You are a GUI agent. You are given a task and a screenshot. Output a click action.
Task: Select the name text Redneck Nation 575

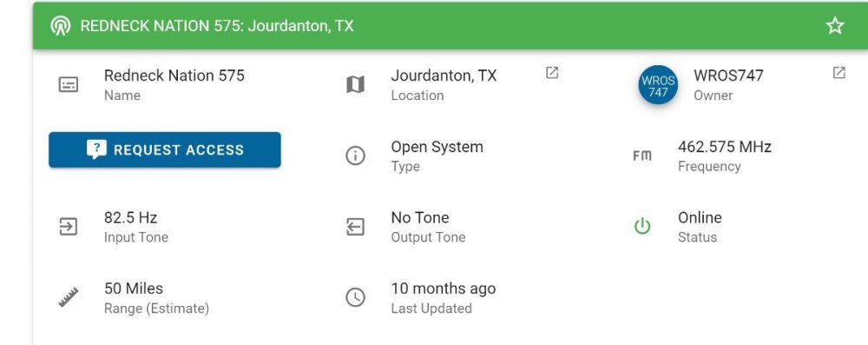(174, 76)
